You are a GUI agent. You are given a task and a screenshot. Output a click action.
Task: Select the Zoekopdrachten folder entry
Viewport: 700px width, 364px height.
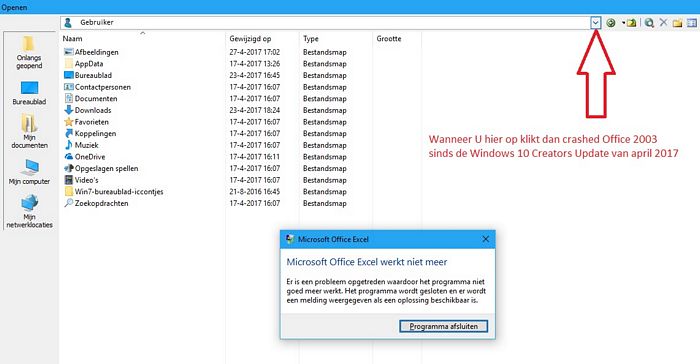96,203
